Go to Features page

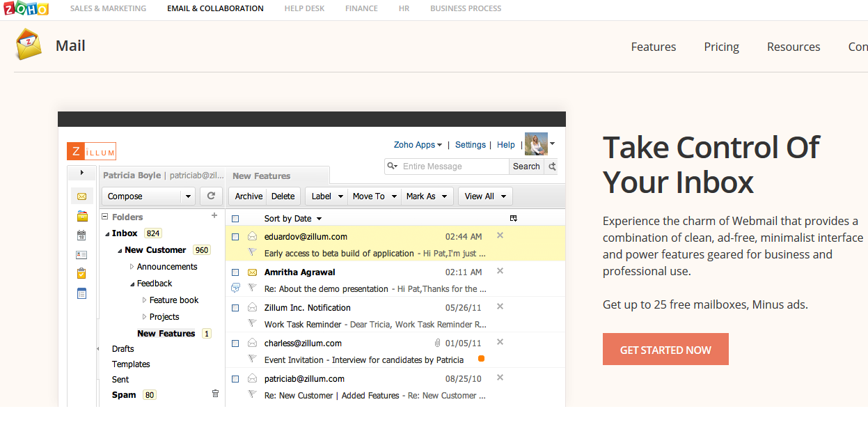[x=654, y=47]
